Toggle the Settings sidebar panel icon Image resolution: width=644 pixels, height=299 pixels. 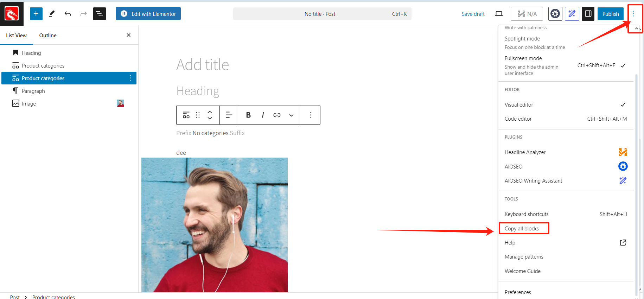pyautogui.click(x=588, y=14)
